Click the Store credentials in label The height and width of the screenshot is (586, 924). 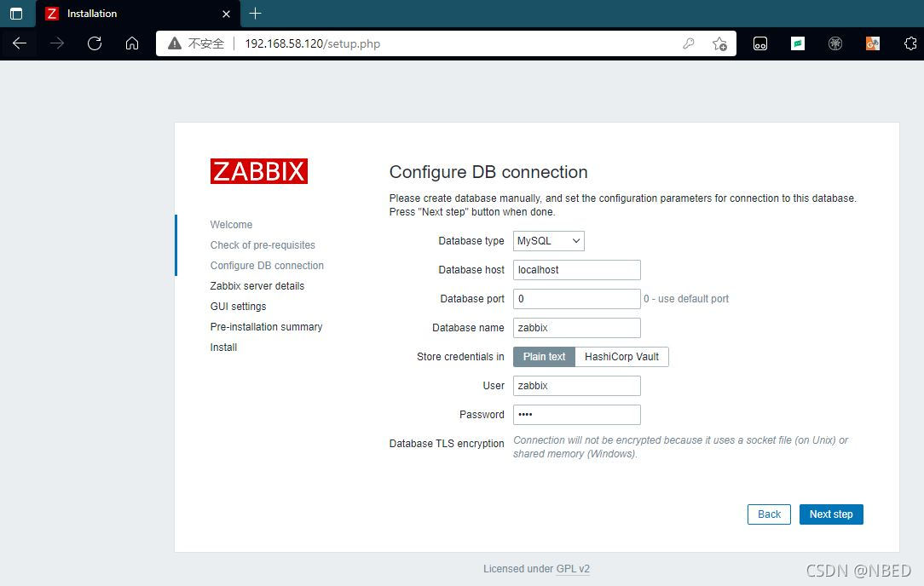click(x=460, y=356)
